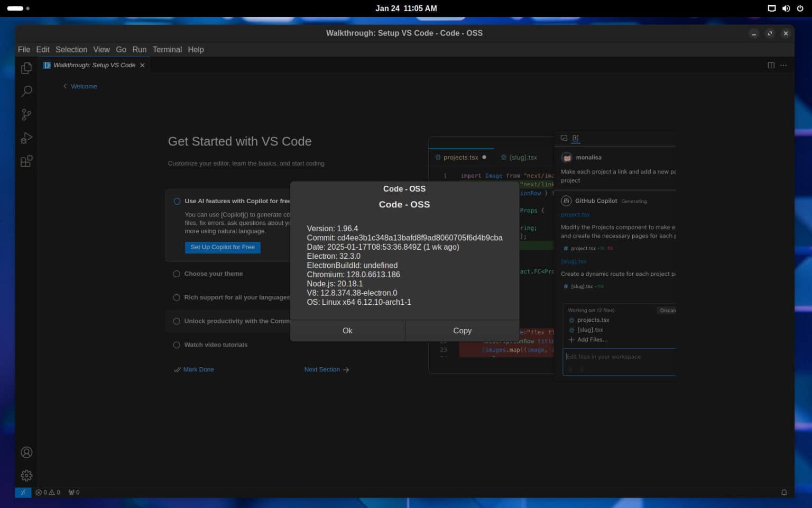Open the notifications bell
Image resolution: width=812 pixels, height=508 pixels.
point(784,492)
